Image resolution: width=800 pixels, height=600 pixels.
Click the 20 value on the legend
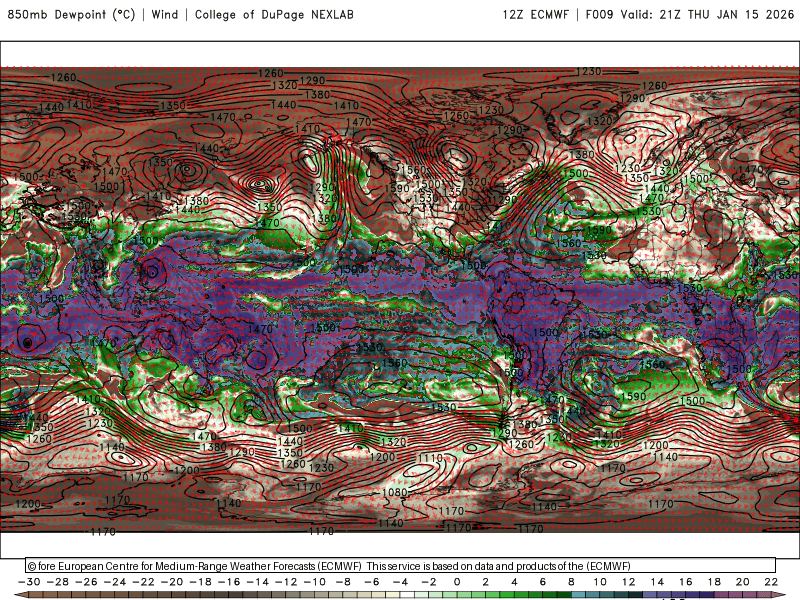pyautogui.click(x=742, y=582)
